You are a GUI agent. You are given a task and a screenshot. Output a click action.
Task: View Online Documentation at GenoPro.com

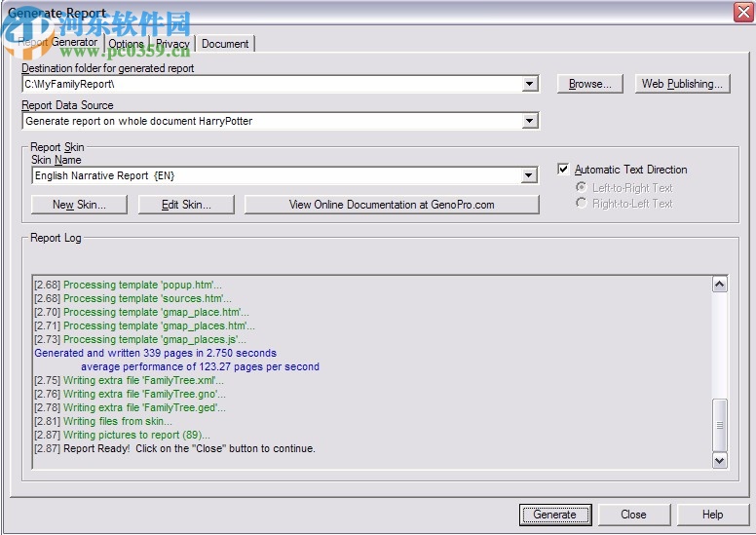[x=392, y=205]
